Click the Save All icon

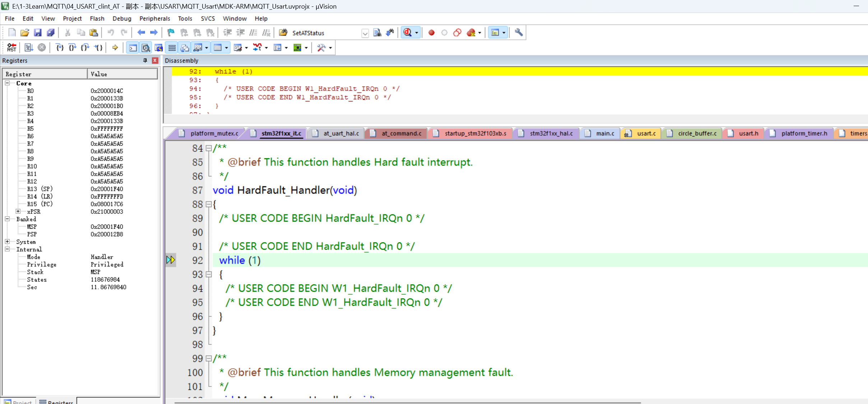[x=51, y=33]
